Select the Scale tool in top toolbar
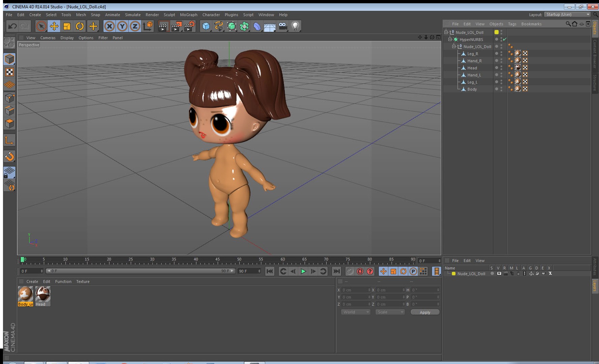Viewport: 599px width, 364px height. (x=67, y=26)
